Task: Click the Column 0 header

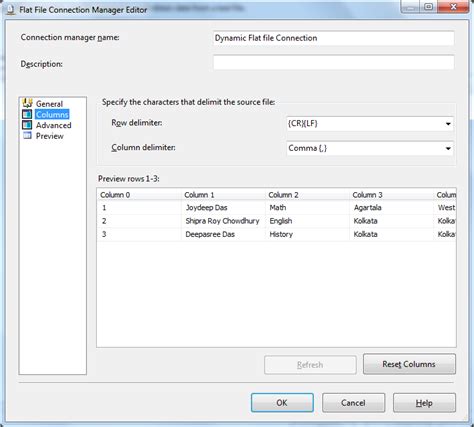Action: click(x=140, y=195)
